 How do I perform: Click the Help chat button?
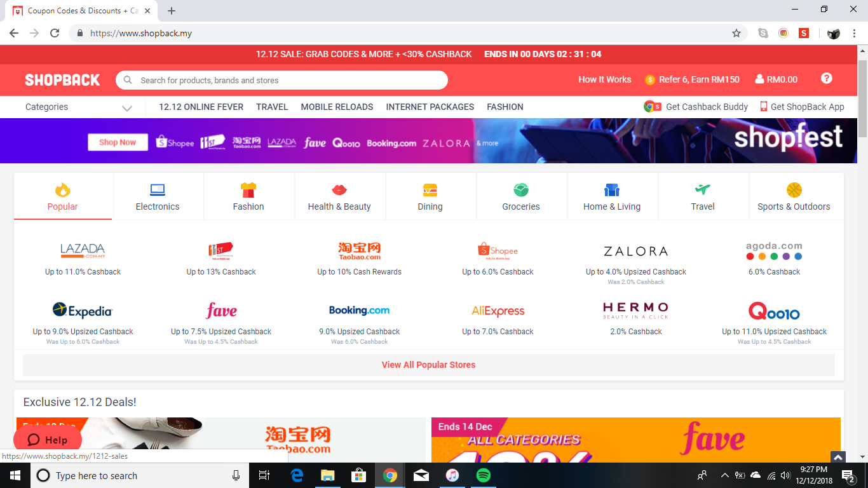coord(48,440)
